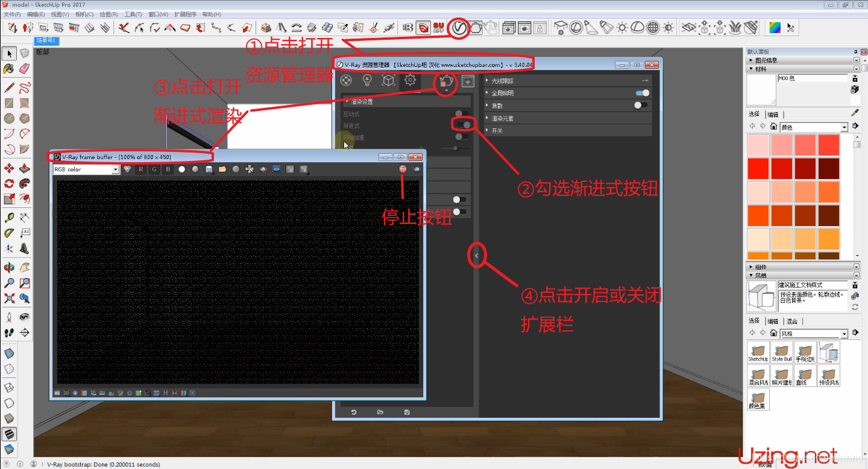Open V-Ray materials tab icon in asset editor
The image size is (868, 469).
pyautogui.click(x=345, y=80)
